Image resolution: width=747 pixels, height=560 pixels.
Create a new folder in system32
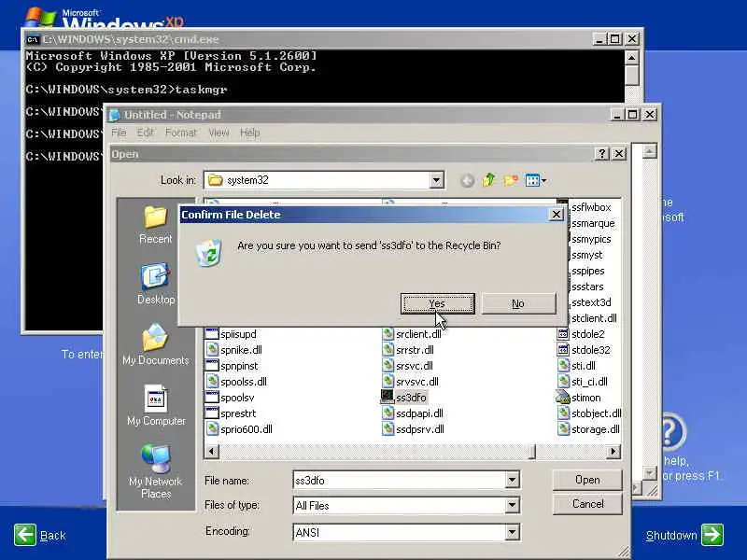[511, 180]
